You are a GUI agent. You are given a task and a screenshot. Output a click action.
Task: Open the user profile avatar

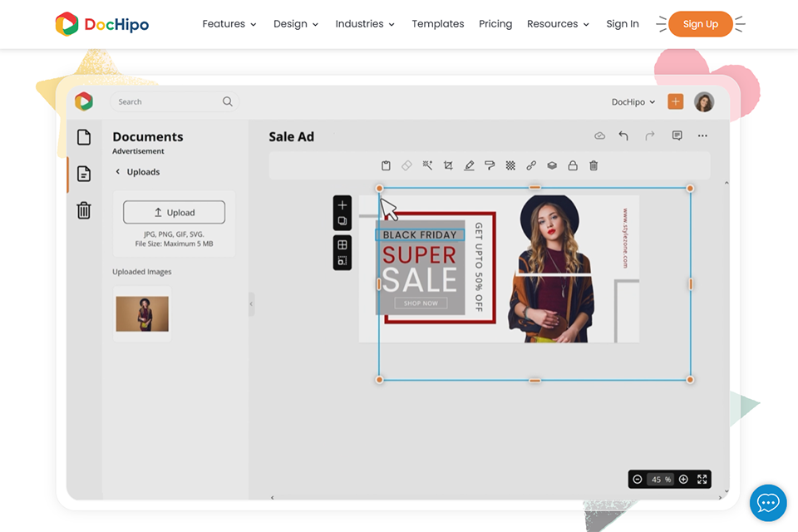(704, 101)
